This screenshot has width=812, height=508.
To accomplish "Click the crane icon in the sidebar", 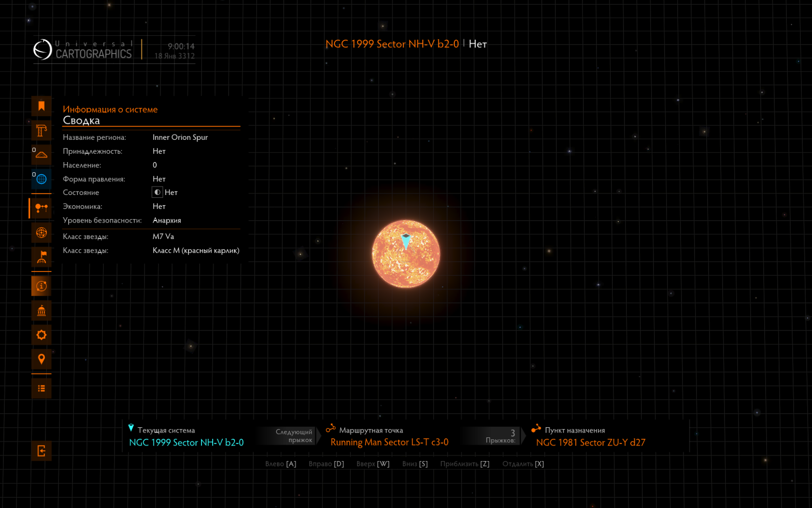I will [x=42, y=131].
